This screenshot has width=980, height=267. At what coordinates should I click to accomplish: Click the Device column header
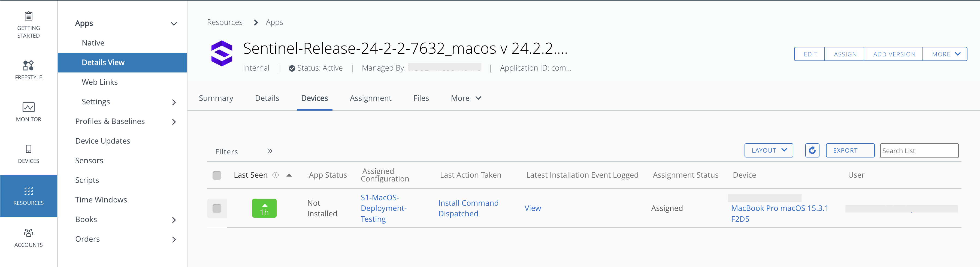(x=744, y=175)
